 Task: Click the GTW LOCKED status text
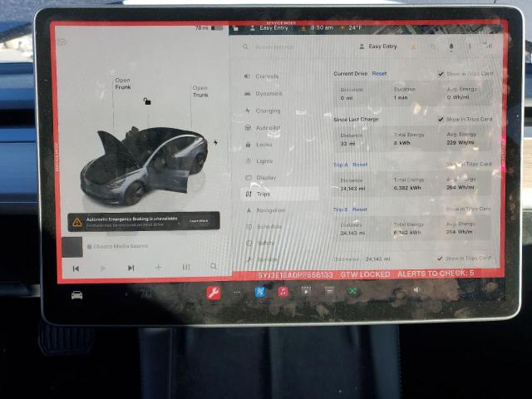tap(365, 274)
